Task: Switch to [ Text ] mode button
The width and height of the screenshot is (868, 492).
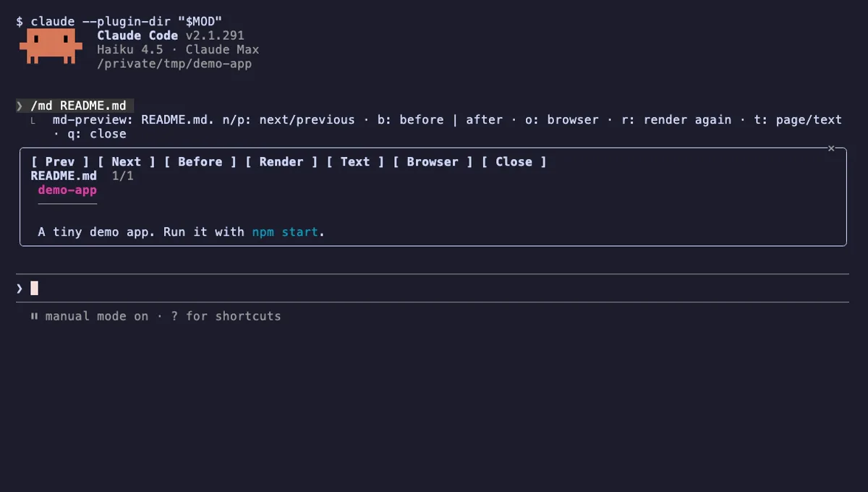Action: [x=355, y=162]
